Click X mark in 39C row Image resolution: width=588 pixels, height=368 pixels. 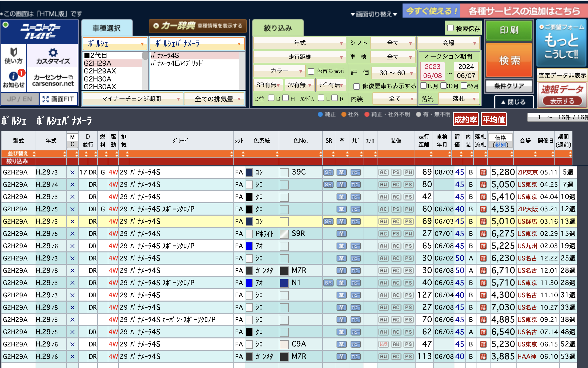[72, 172]
